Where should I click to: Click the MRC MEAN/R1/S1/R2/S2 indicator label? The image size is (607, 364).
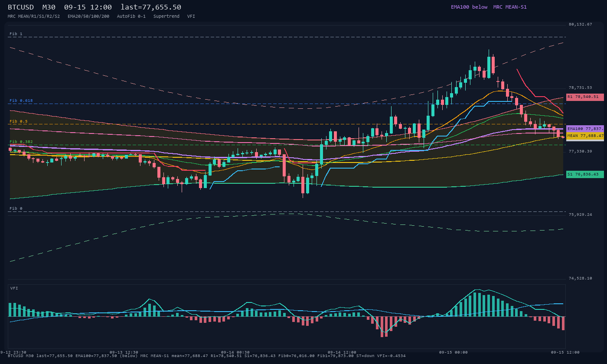pyautogui.click(x=34, y=16)
